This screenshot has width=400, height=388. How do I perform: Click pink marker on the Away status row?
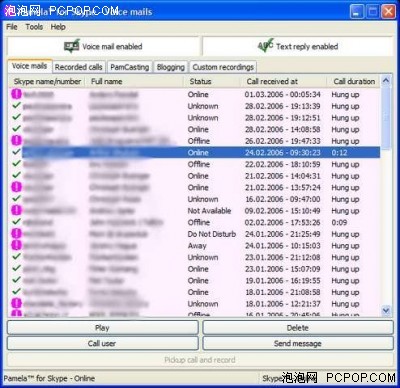pyautogui.click(x=16, y=245)
